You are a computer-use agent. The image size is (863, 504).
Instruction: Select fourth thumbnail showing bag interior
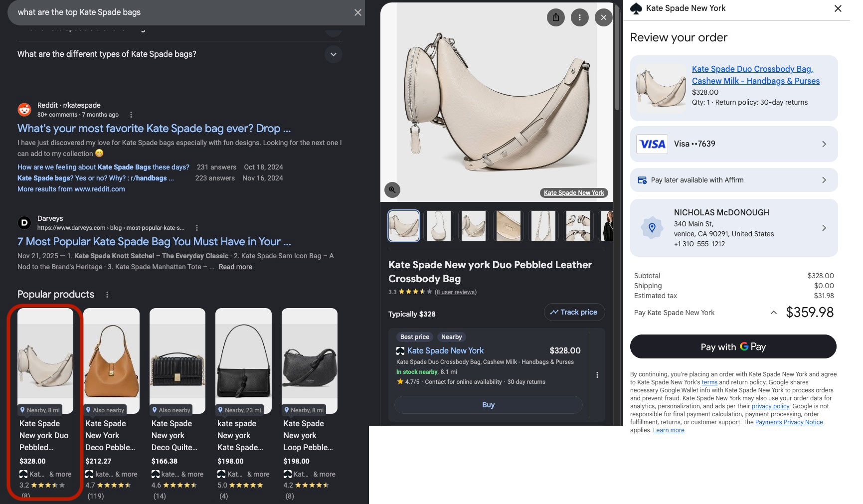click(x=509, y=226)
